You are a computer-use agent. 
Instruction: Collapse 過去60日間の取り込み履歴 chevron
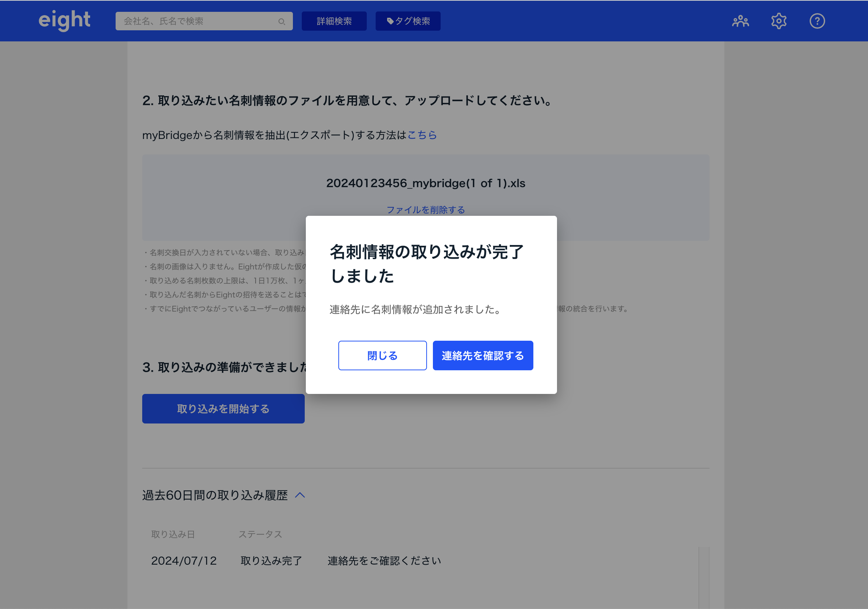pyautogui.click(x=300, y=495)
